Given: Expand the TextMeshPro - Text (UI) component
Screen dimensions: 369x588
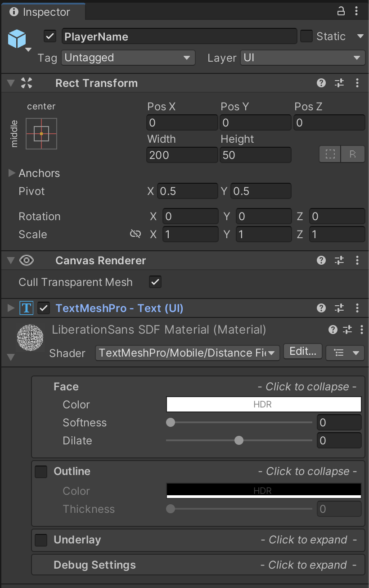Looking at the screenshot, I should (x=11, y=308).
